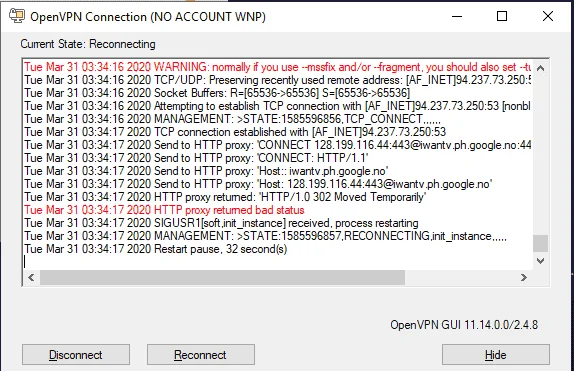Screen dimensions: 574x371
Task: Click the 'TCP connection established' log line
Action: click(235, 132)
